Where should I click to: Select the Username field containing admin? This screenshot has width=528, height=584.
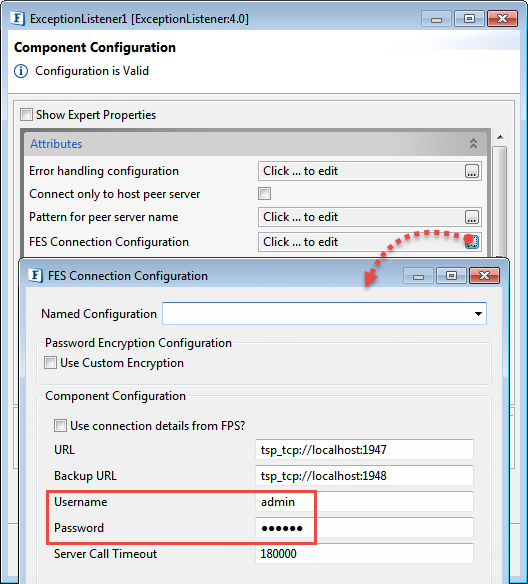click(x=364, y=502)
